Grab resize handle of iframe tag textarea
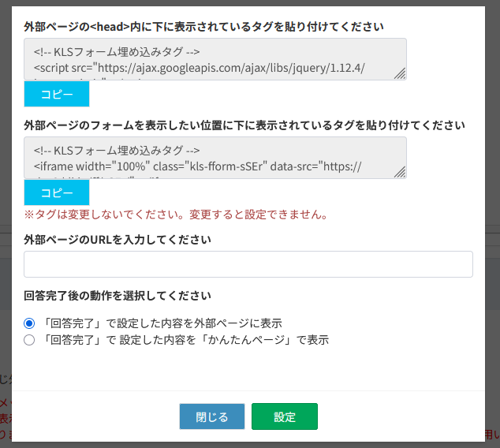This screenshot has width=500, height=448. 400,172
